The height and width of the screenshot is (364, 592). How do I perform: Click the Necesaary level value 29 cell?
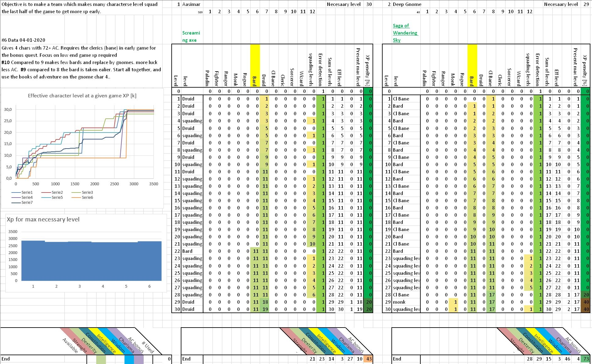pyautogui.click(x=586, y=4)
